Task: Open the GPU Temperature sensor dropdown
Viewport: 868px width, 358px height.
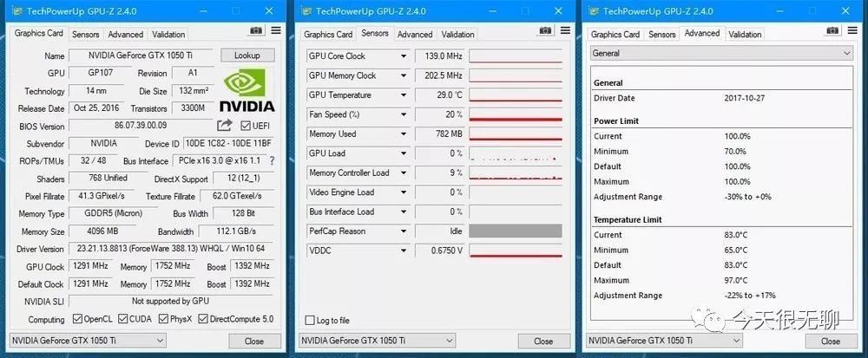Action: pos(404,95)
